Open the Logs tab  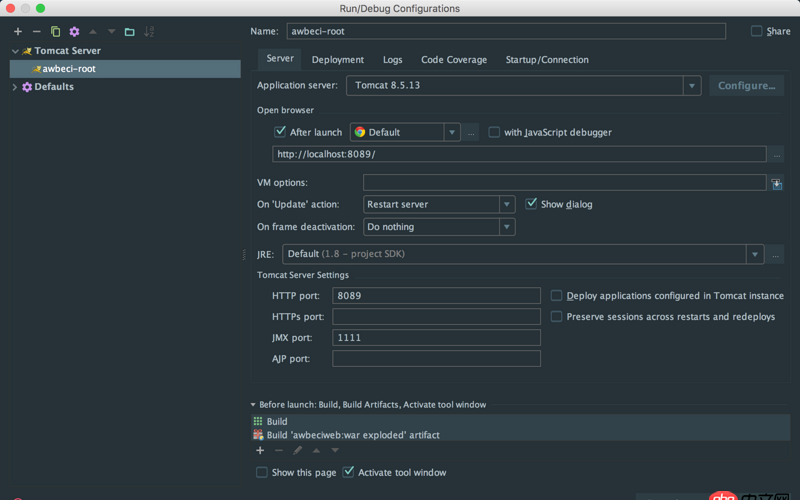pyautogui.click(x=392, y=60)
